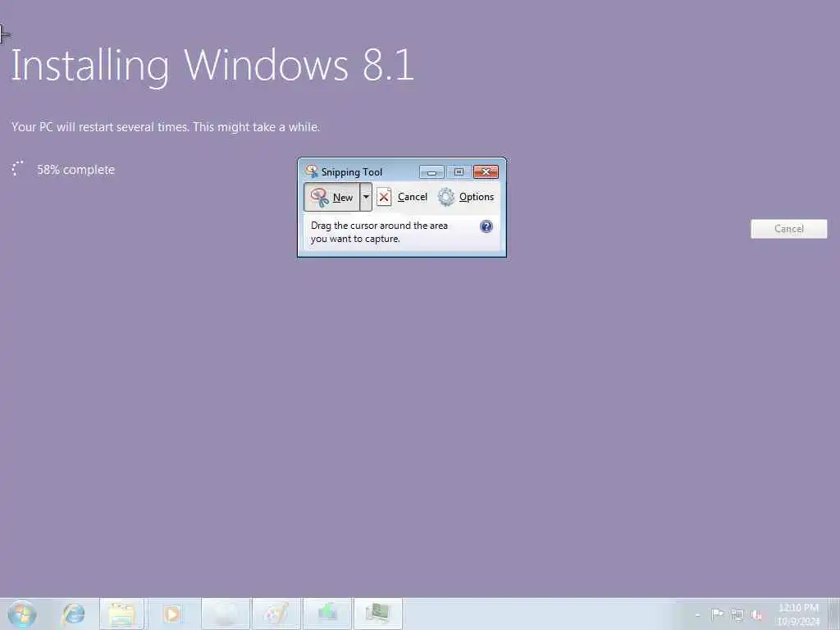
Task: Click the volume speaker tray icon
Action: pos(756,615)
